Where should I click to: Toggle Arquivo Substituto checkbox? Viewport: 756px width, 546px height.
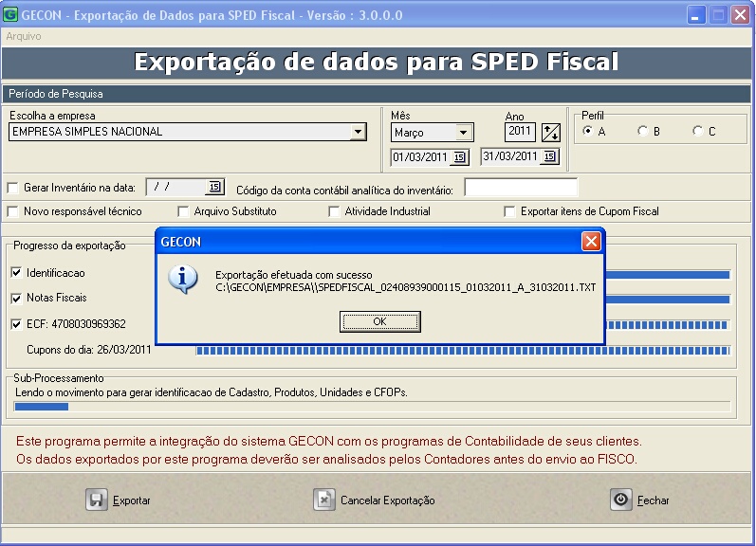(183, 211)
